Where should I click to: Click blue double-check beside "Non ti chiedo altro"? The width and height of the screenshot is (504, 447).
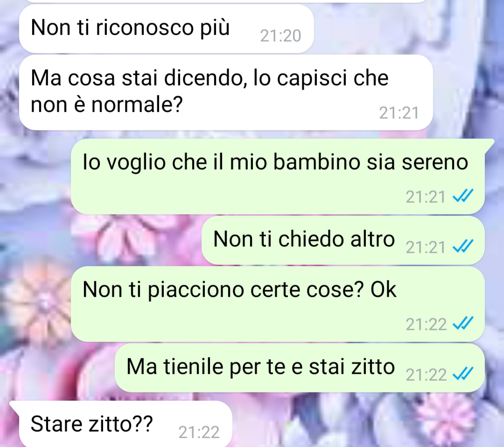(x=463, y=246)
